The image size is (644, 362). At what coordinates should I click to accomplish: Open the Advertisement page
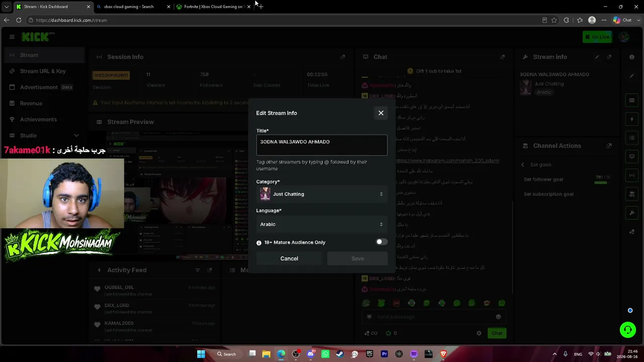[42, 87]
